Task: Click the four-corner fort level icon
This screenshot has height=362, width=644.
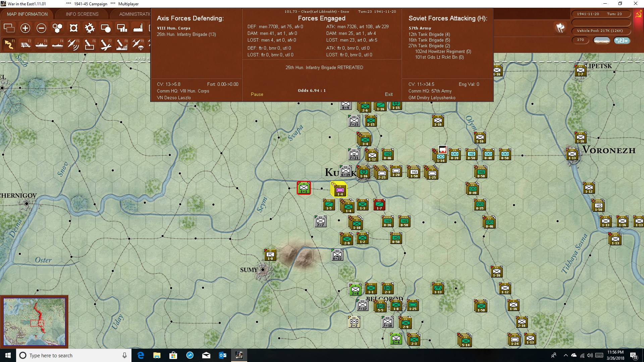Action: [x=73, y=28]
